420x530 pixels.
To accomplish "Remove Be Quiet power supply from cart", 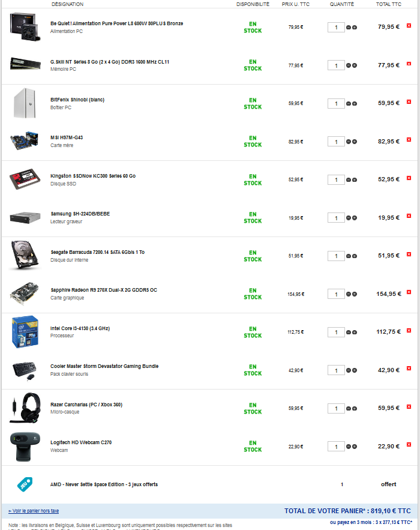I will (409, 26).
